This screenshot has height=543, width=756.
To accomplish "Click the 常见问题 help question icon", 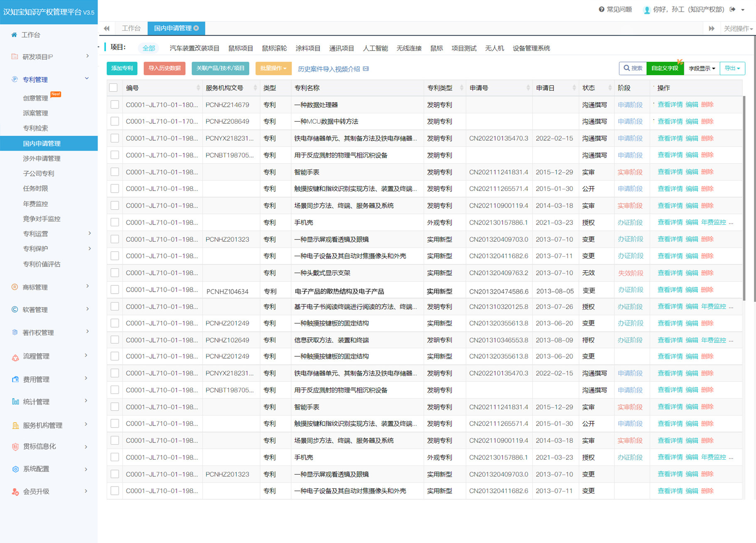I will [601, 10].
